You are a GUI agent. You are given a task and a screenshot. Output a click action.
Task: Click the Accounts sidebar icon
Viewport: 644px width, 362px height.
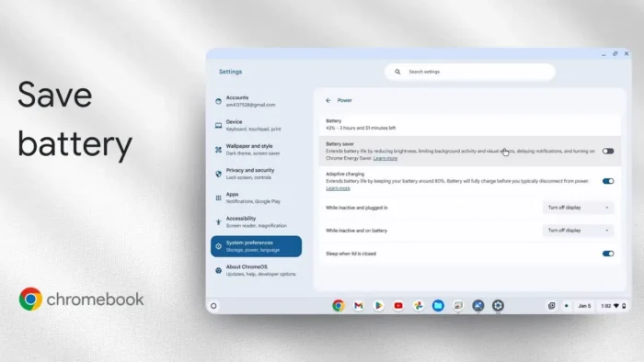[x=219, y=101]
